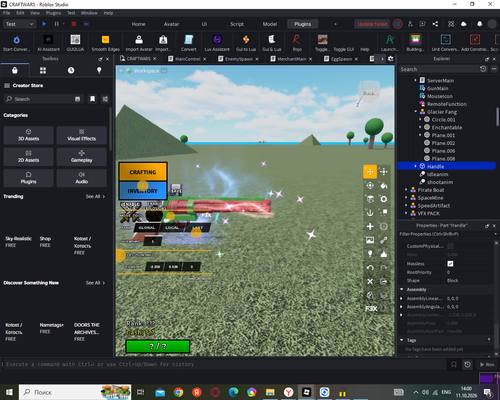Switch to the MainControl script tab
This screenshot has width=500, height=400.
click(x=187, y=59)
